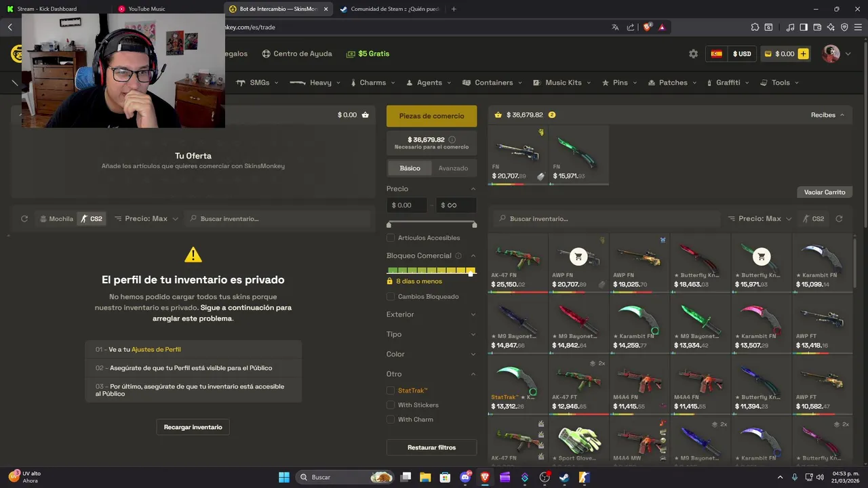Image resolution: width=868 pixels, height=488 pixels.
Task: Select Básico filter mode
Action: [x=410, y=168]
